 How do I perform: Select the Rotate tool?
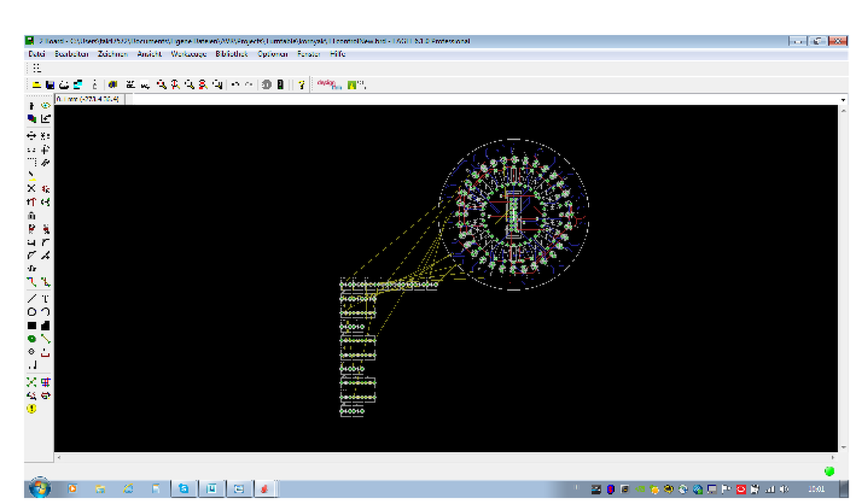coord(45,150)
